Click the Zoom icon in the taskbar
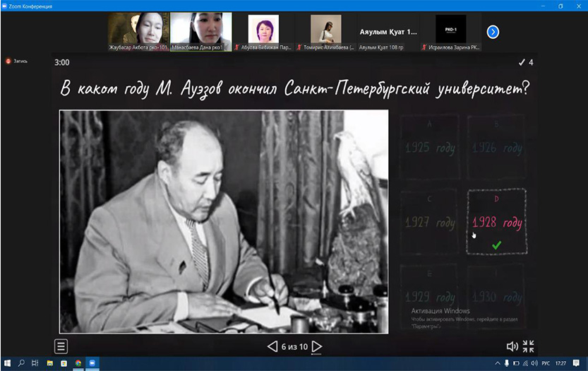The height and width of the screenshot is (371, 588). click(93, 363)
